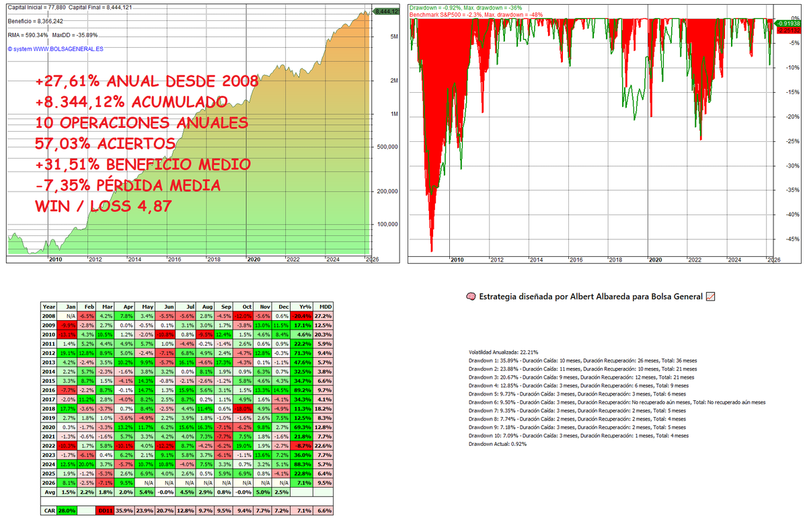Image resolution: width=807 pixels, height=532 pixels.
Task: Click the 16.3% August 2020 cell
Action: click(x=204, y=427)
